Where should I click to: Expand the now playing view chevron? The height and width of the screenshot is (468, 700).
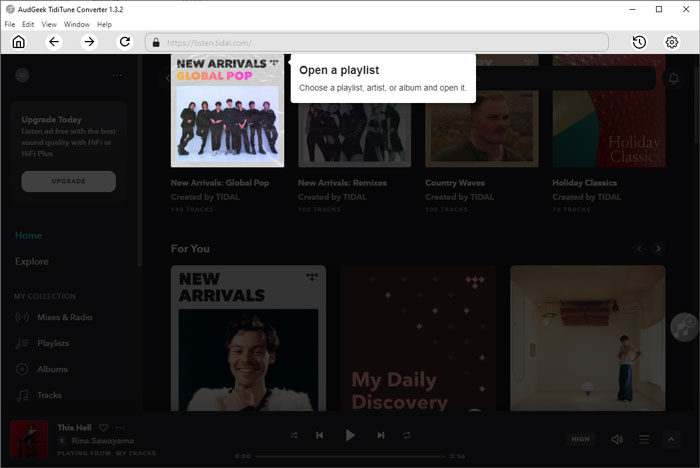pos(671,439)
